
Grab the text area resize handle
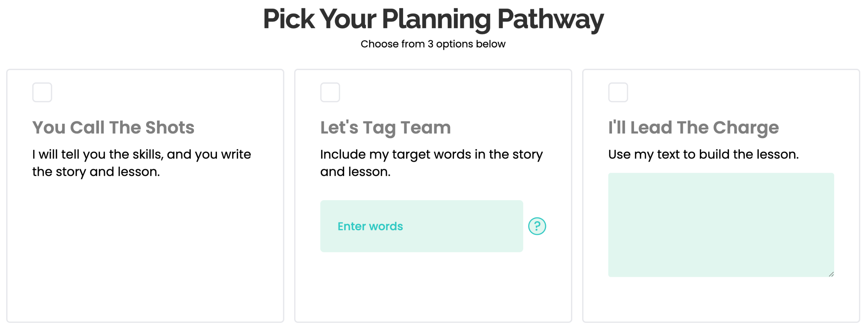click(x=831, y=274)
